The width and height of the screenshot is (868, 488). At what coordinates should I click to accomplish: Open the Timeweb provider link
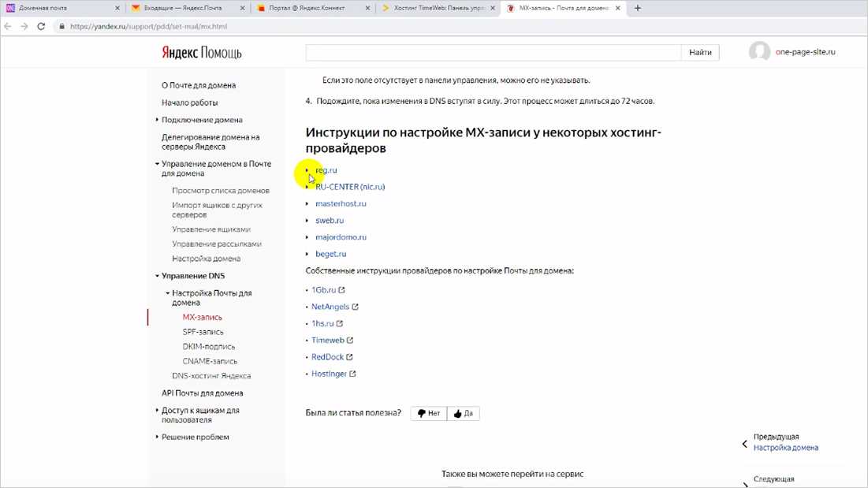[328, 341]
